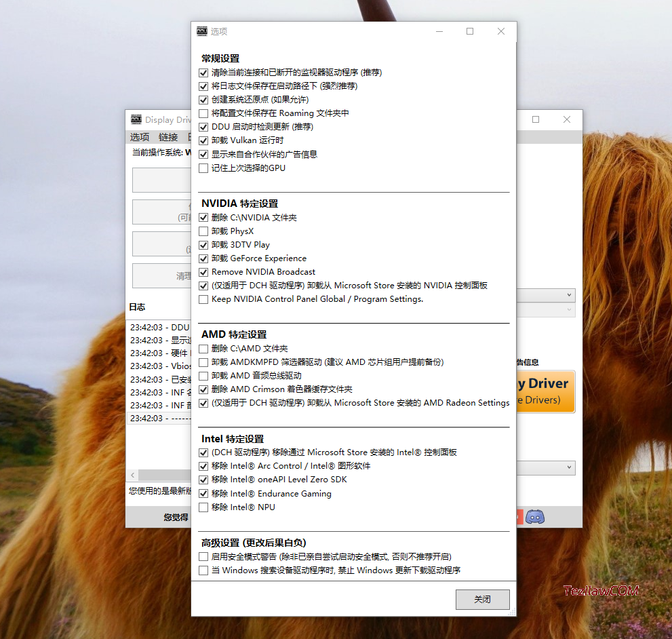Image resolution: width=672 pixels, height=639 pixels.
Task: Uncheck 删除 C:\NVIDIA 文件夹
Action: (x=203, y=218)
